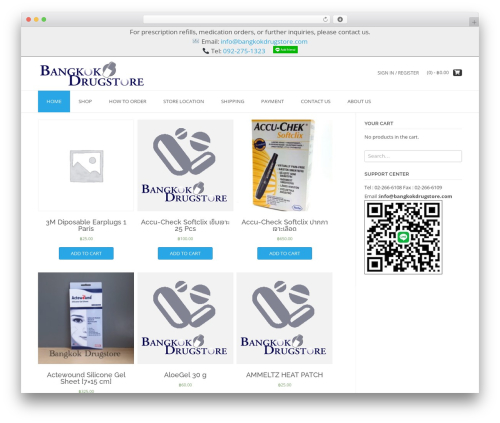
Task: Click the support center email address
Action: [x=415, y=196]
